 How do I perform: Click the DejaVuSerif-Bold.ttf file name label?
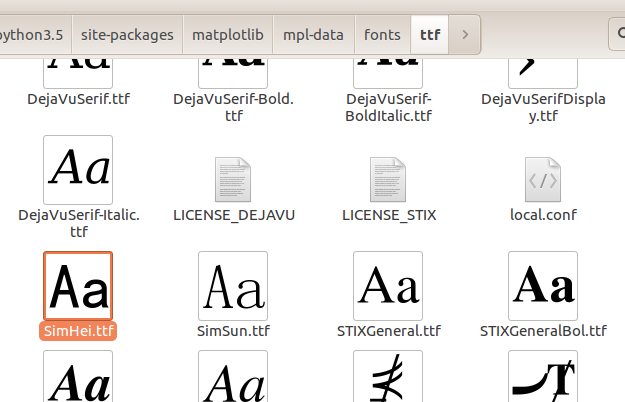pos(234,107)
